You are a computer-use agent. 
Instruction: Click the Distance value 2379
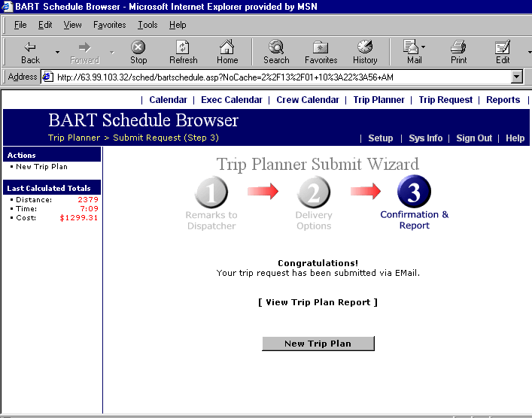click(88, 199)
